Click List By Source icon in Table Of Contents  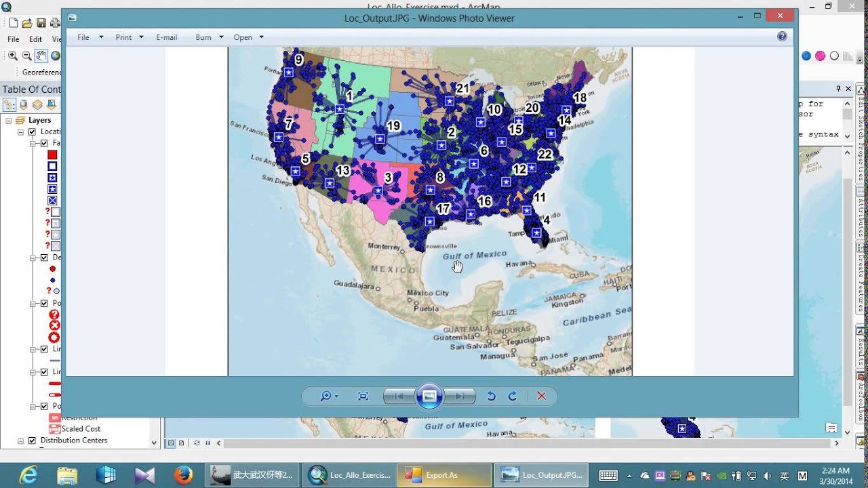[x=24, y=104]
